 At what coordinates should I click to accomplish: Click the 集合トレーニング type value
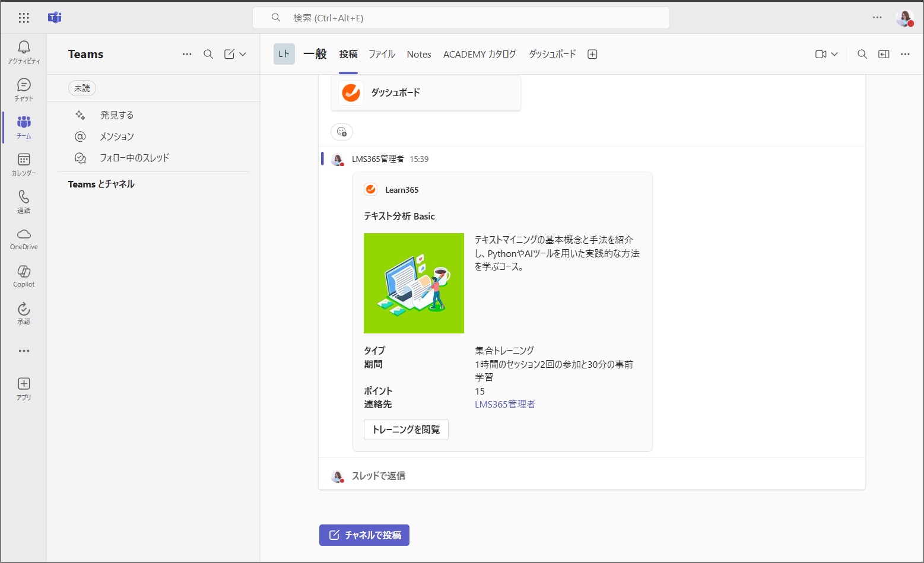504,350
